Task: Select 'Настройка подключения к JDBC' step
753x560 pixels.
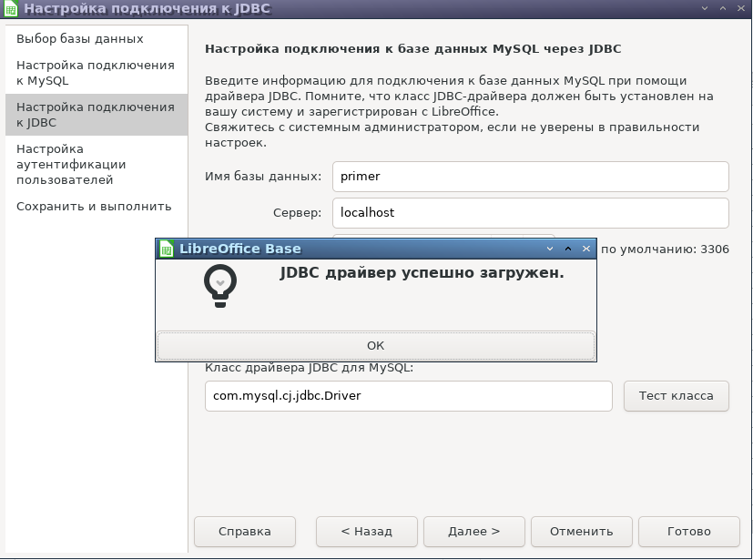Action: click(x=96, y=115)
